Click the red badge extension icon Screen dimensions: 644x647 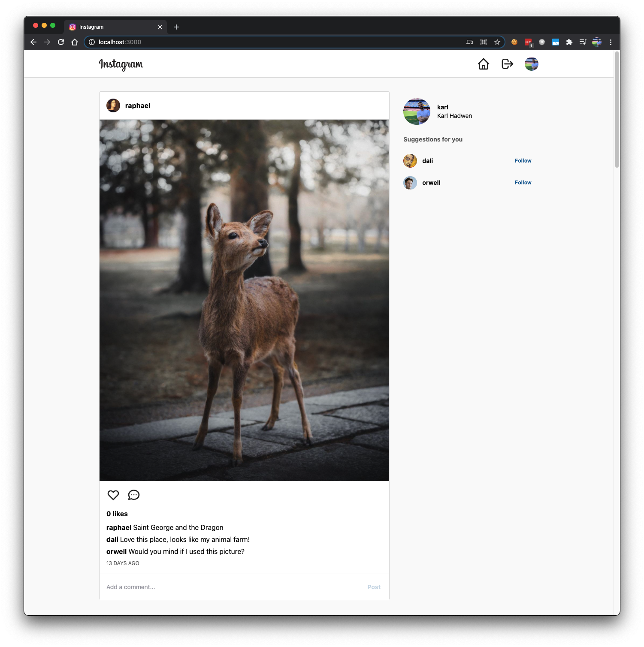pos(528,42)
